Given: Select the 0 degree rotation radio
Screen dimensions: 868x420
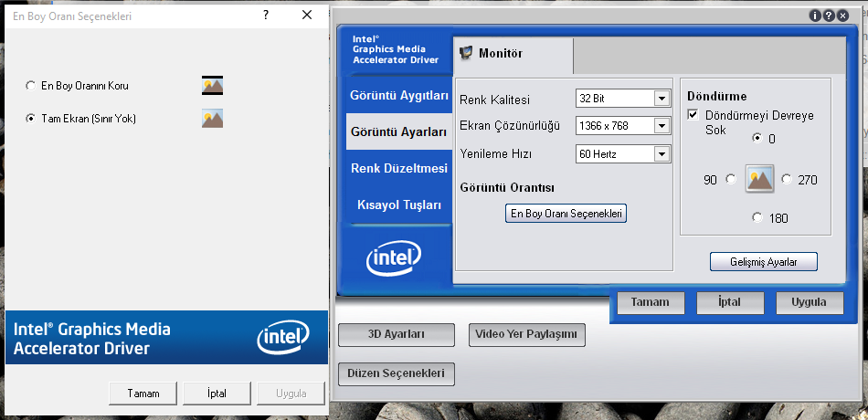Looking at the screenshot, I should click(757, 139).
